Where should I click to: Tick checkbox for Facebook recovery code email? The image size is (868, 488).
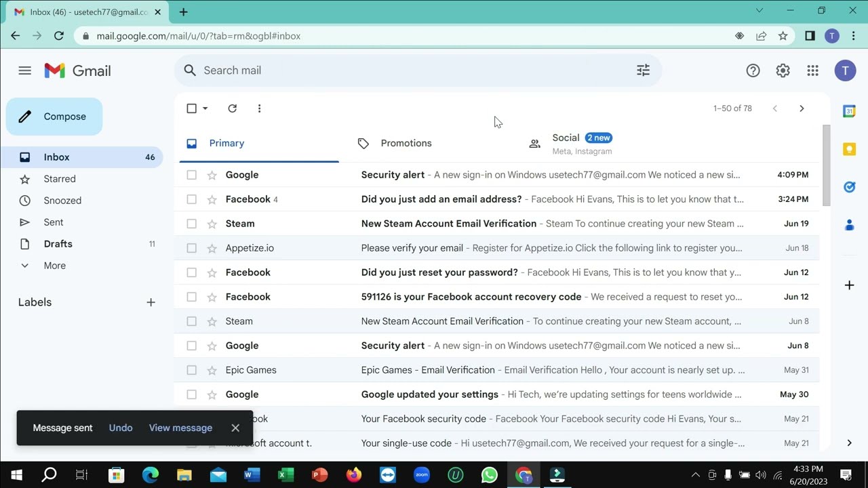(x=191, y=297)
